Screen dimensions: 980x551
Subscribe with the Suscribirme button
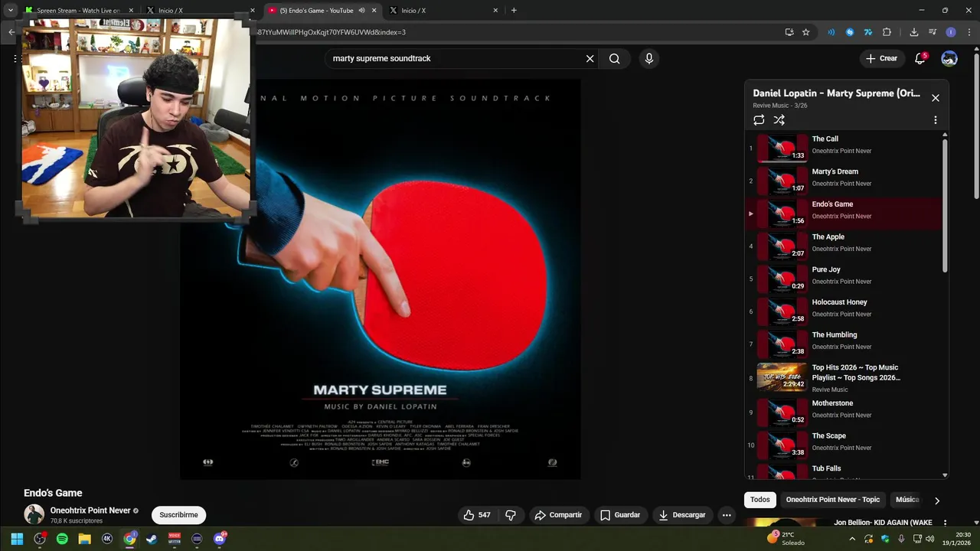point(178,515)
